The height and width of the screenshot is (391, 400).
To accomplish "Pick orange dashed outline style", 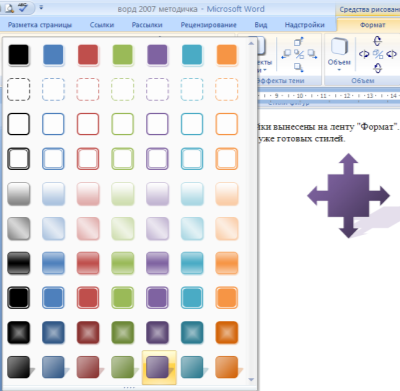I will click(226, 89).
